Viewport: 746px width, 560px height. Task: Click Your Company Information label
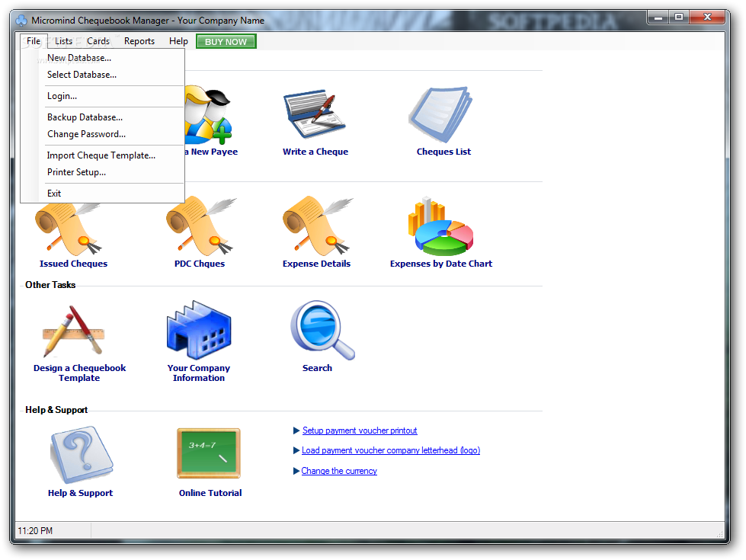pyautogui.click(x=198, y=373)
